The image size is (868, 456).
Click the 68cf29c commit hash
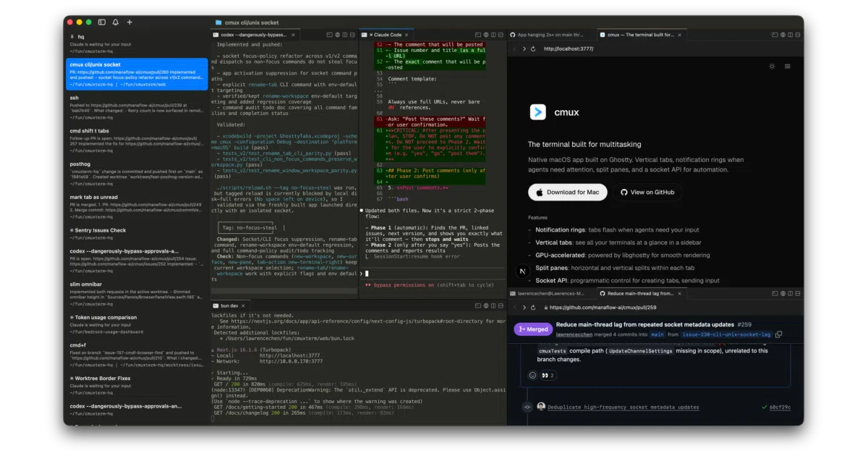(x=780, y=408)
